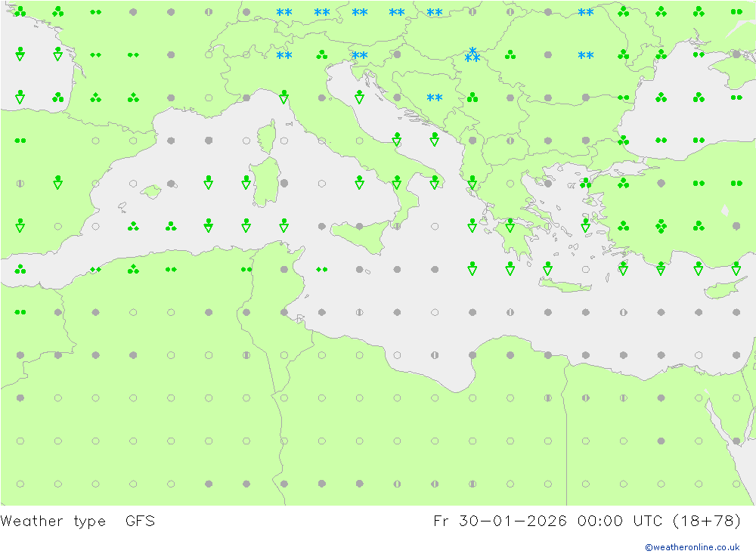Screen dimensions: 756x554
Task: Click the ©weatheronline.co.uk copyright link
Action: [x=692, y=547]
